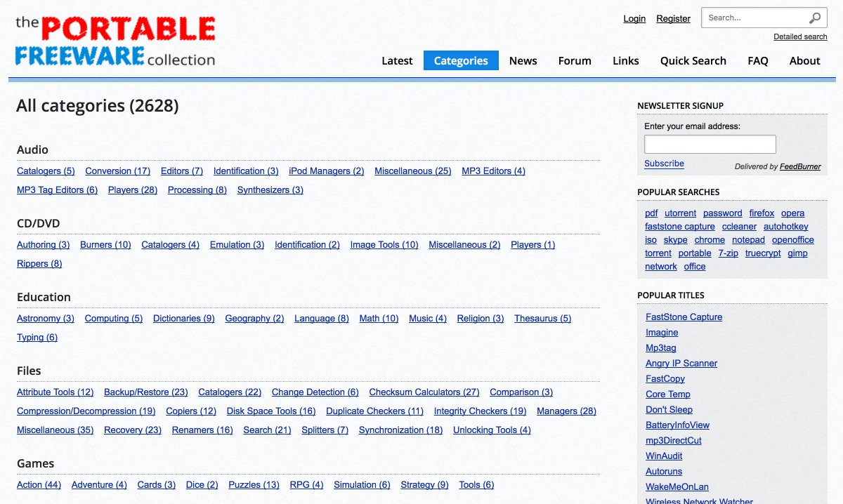Viewport: 843px width, 504px height.
Task: Click the Portable Freeware collection logo
Action: 115,41
